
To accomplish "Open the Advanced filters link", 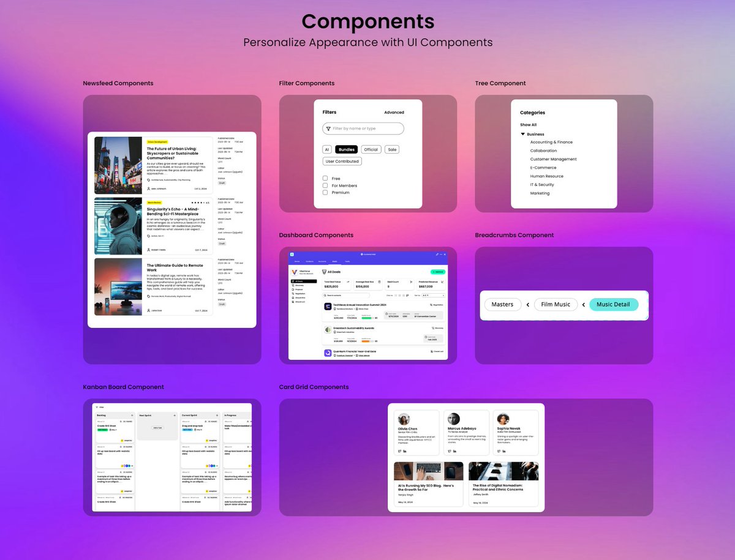I will point(394,113).
